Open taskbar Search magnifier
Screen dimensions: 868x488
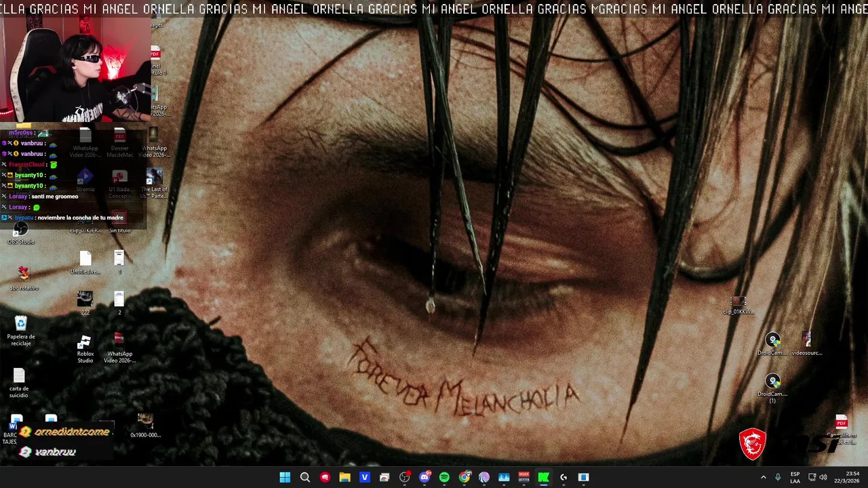pyautogui.click(x=305, y=477)
